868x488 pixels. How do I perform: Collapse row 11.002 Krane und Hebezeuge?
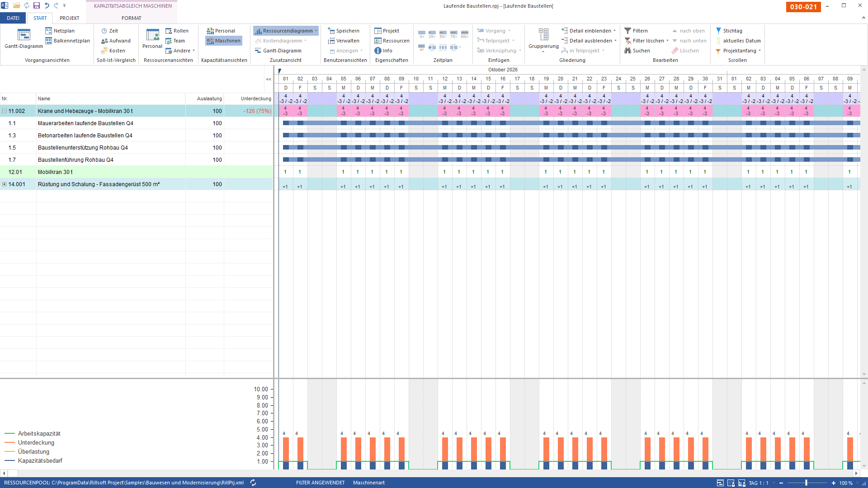coord(5,111)
